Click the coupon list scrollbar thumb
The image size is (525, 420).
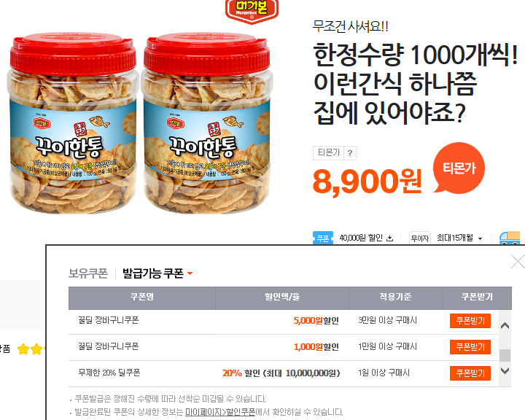point(505,355)
